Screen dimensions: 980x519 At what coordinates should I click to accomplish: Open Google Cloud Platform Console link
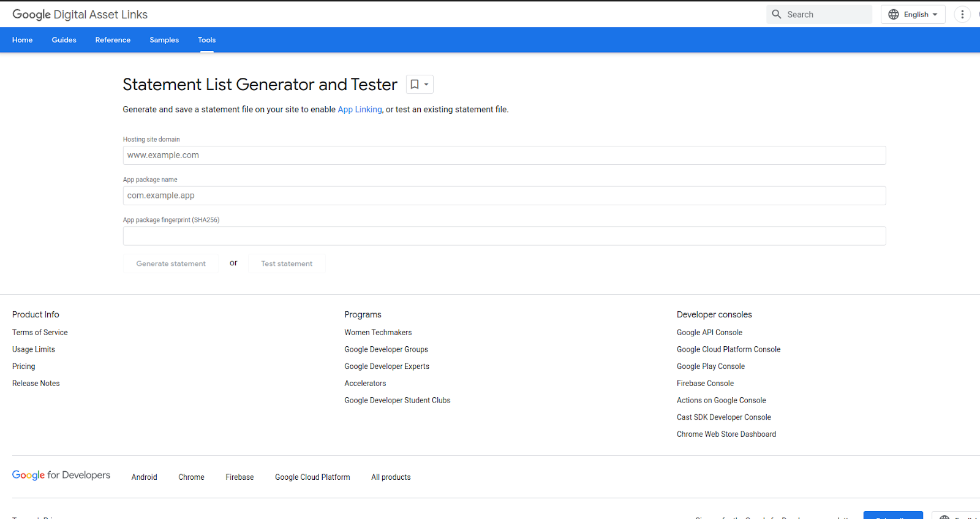728,349
